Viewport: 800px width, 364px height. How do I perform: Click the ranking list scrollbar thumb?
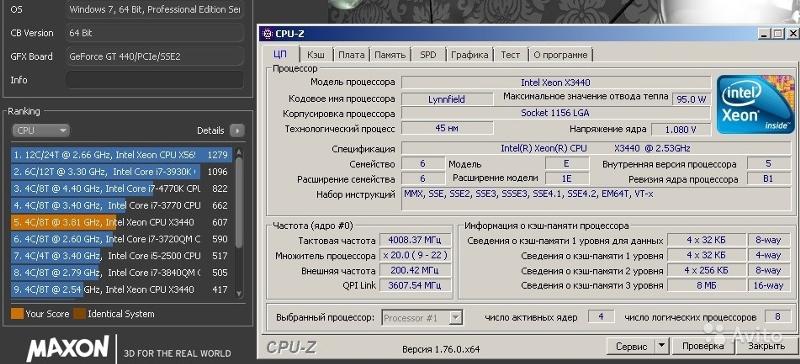pos(239,203)
